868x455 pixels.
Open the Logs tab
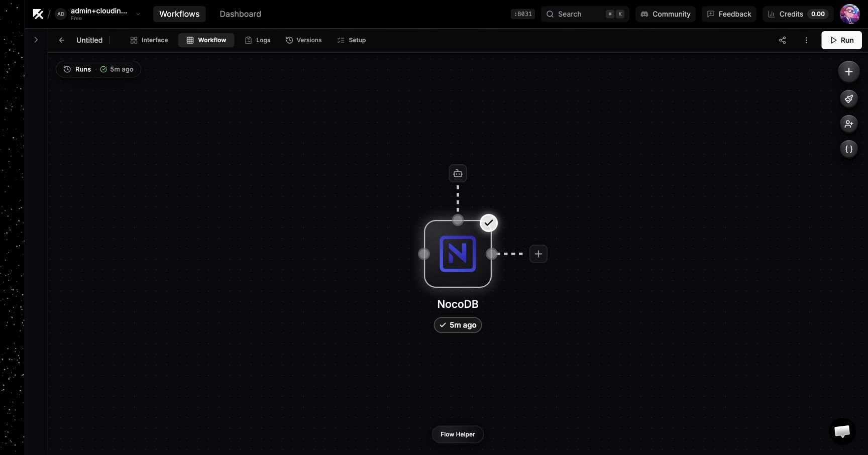click(x=257, y=40)
